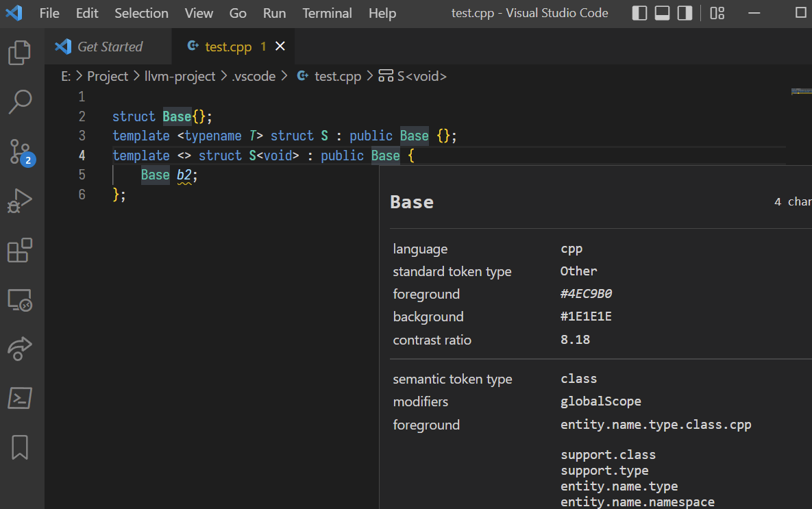Open the llvm-project breadcrumb dropdown
Viewport: 812px width, 509px height.
180,76
